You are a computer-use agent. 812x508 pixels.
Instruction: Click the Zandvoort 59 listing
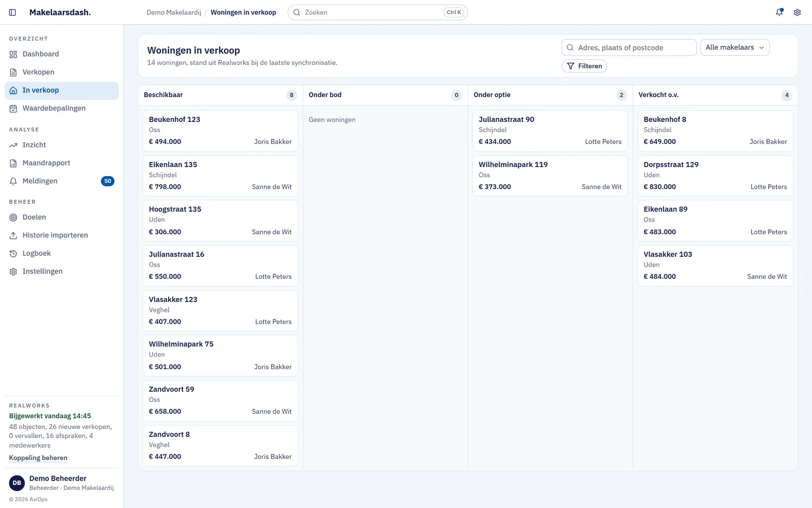(x=220, y=401)
